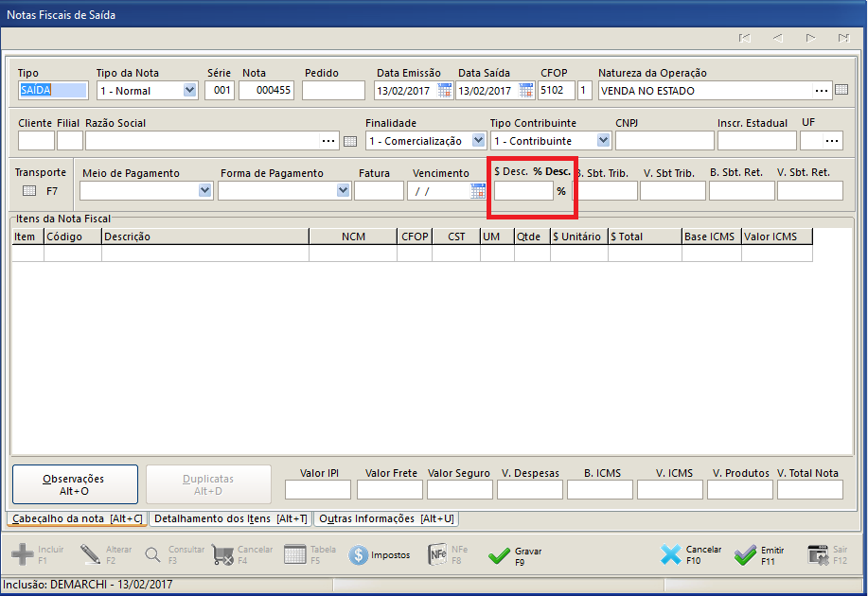The height and width of the screenshot is (596, 868).
Task: Switch to Cabeçalho da nota tab
Action: (x=78, y=518)
